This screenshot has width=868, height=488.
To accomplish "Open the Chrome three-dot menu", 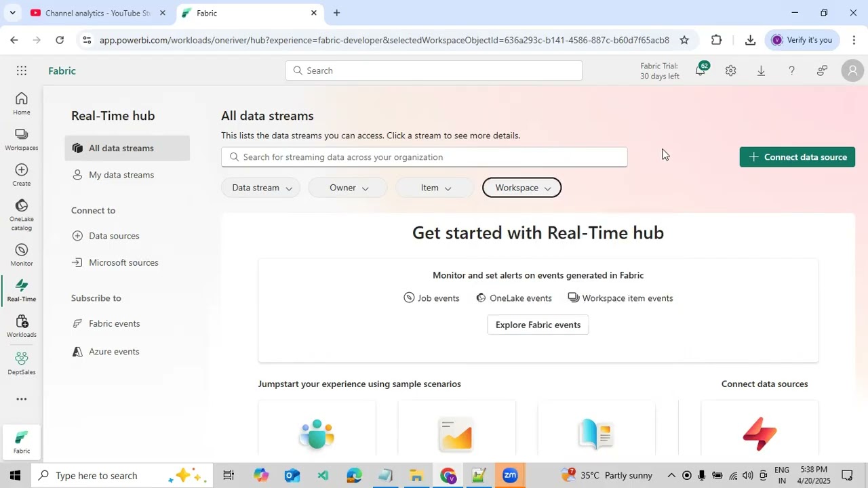I will (854, 40).
